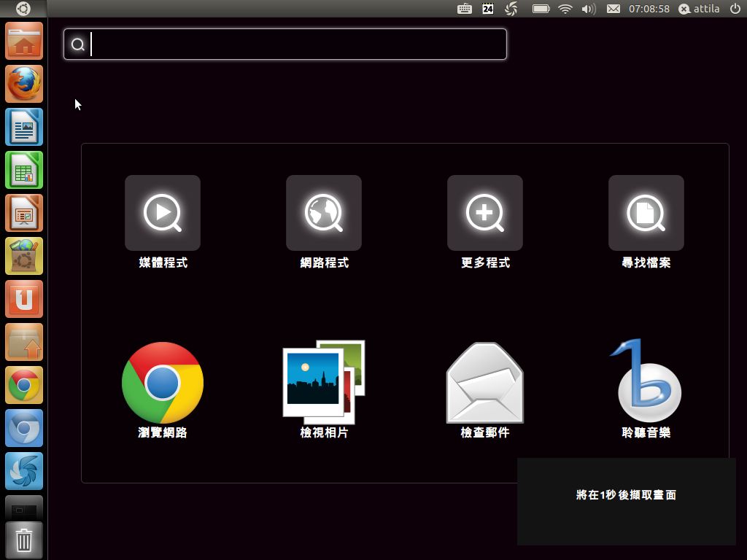Open the blue pinwheel app in launcher
Image resolution: width=747 pixels, height=560 pixels.
[x=24, y=471]
